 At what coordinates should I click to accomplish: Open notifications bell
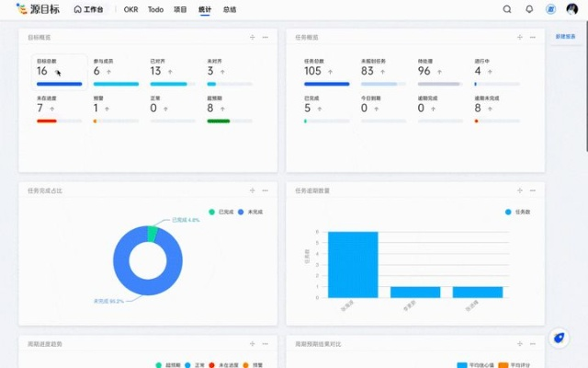[x=529, y=9]
